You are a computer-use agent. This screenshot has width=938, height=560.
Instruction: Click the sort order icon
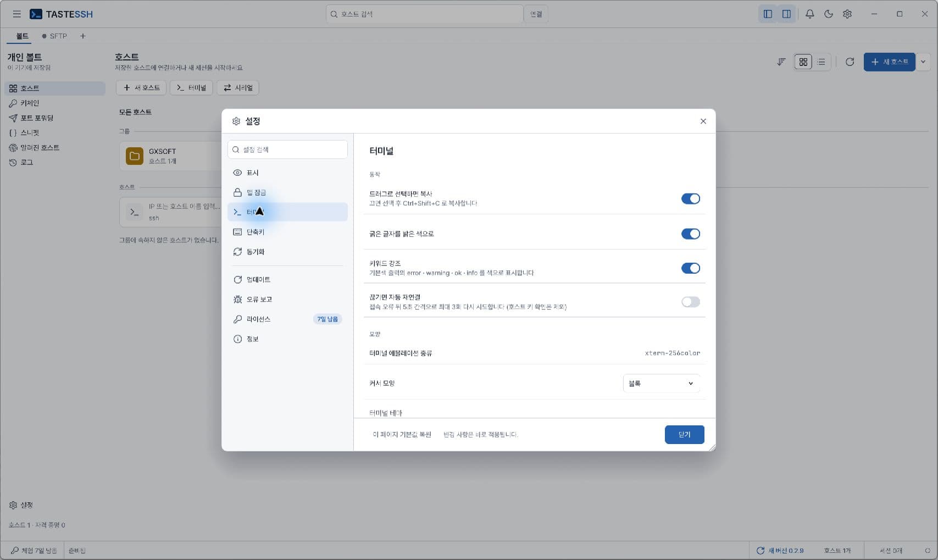coord(781,62)
